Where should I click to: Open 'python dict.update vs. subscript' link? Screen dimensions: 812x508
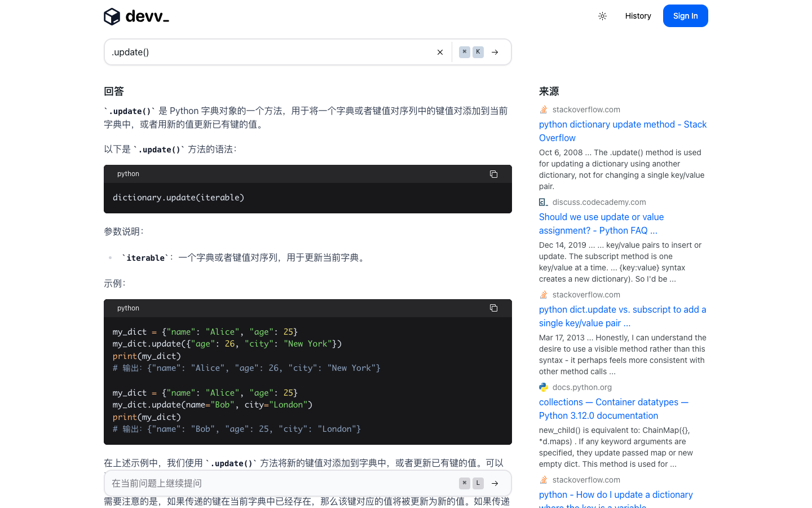[622, 316]
